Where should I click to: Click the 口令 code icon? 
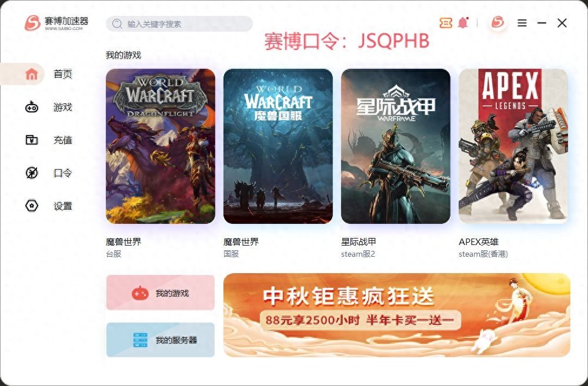point(32,173)
